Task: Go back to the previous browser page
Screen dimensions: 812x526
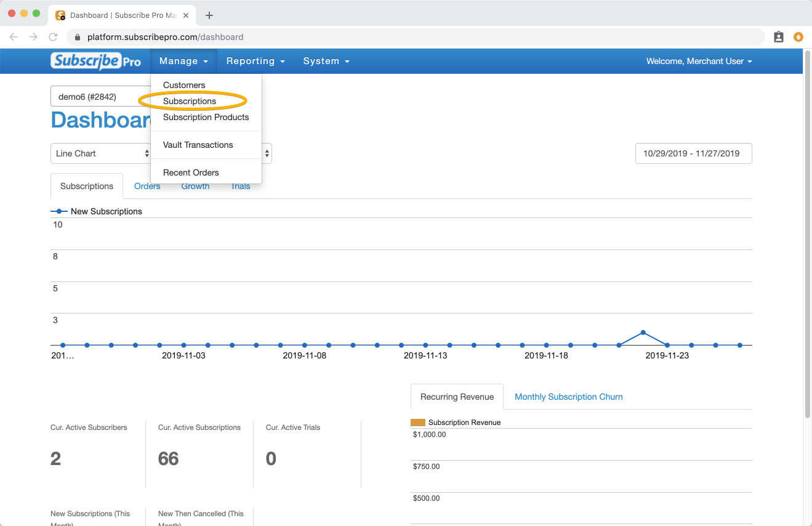Action: point(14,37)
